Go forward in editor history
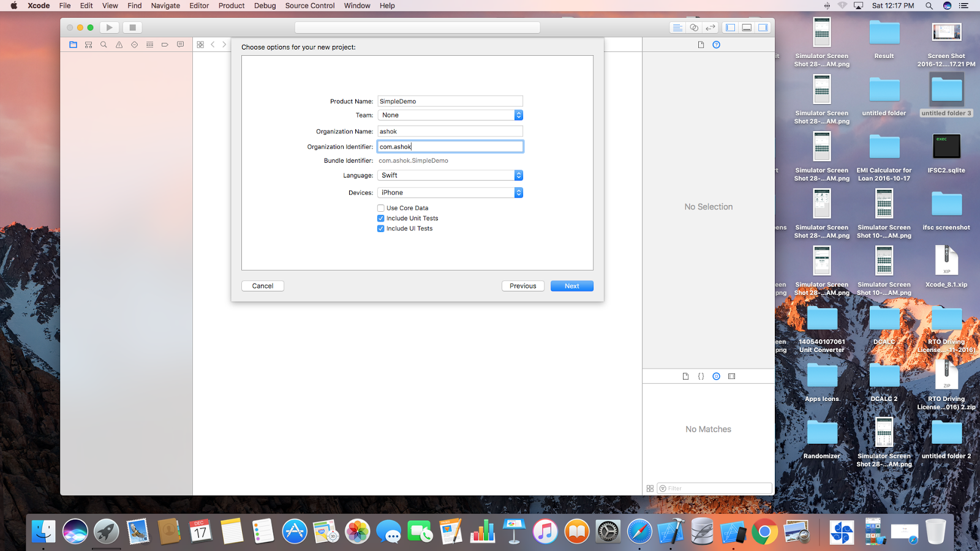Image resolution: width=980 pixels, height=551 pixels. coord(224,45)
